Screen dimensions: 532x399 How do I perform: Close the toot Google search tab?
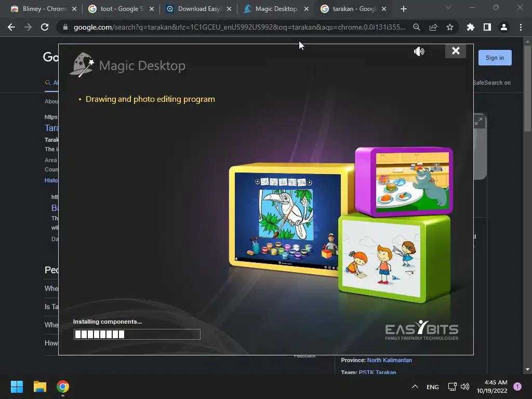pos(152,9)
